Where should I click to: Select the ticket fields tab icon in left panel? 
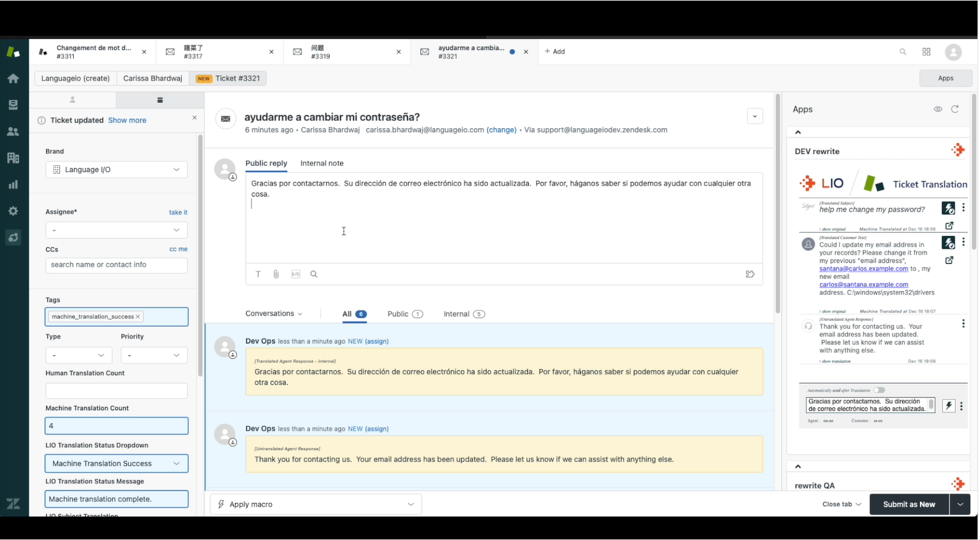click(160, 100)
